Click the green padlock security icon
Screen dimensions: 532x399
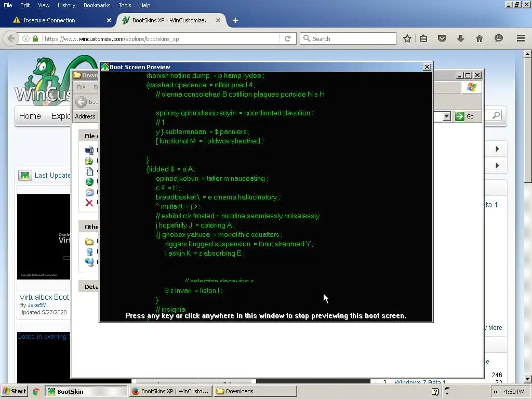35,38
